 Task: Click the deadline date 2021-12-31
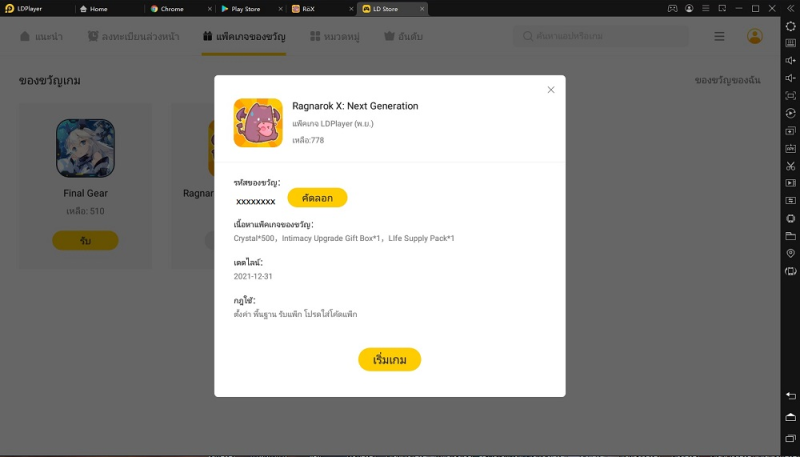tap(253, 276)
